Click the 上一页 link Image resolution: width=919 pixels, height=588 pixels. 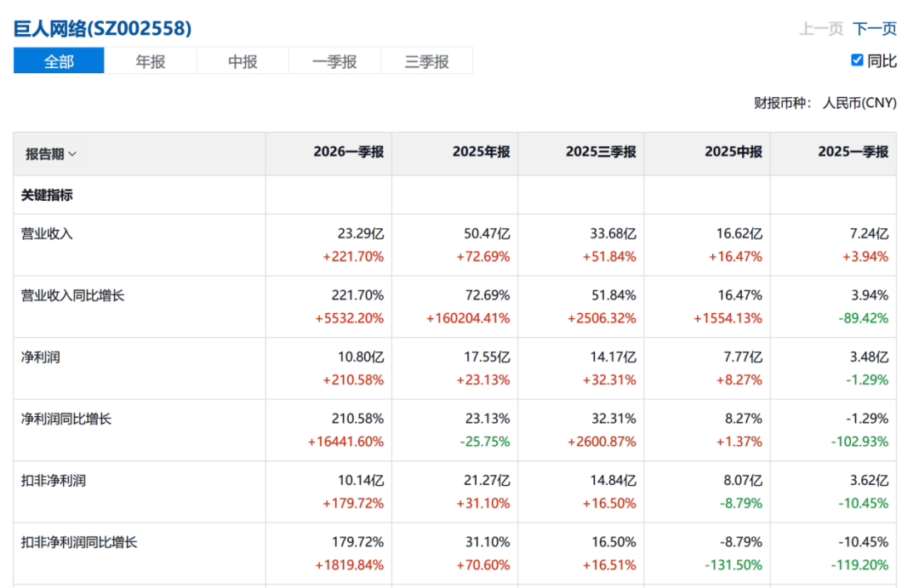(x=821, y=29)
